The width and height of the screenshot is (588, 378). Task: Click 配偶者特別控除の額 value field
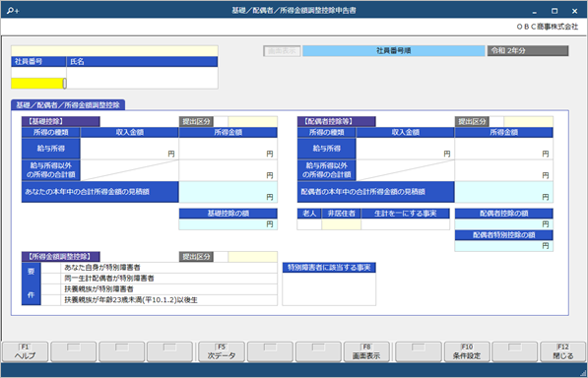[503, 246]
